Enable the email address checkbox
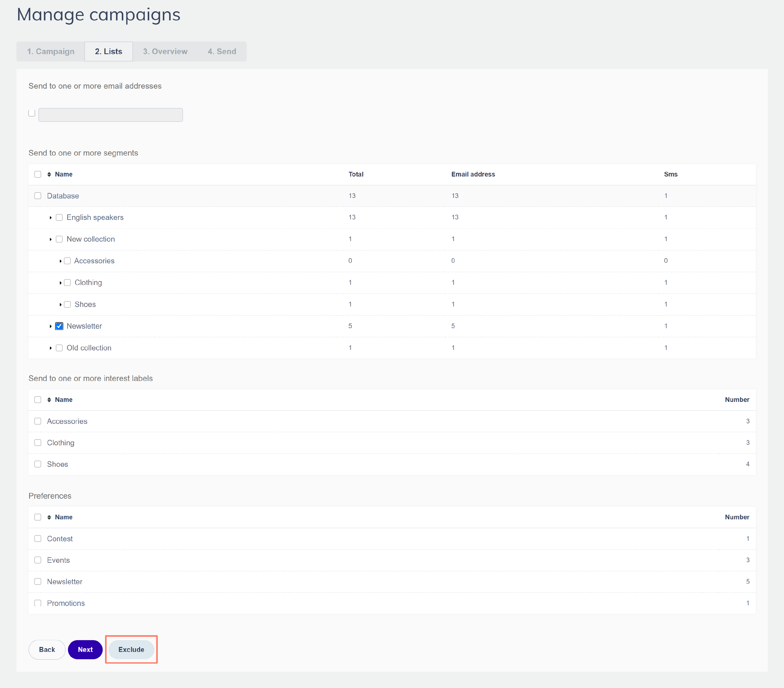This screenshot has height=688, width=784. coord(32,113)
